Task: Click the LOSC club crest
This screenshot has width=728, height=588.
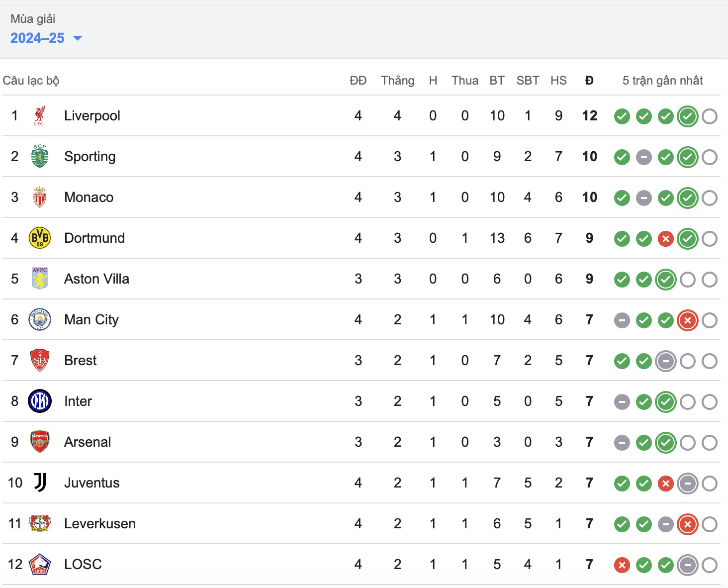Action: click(40, 565)
